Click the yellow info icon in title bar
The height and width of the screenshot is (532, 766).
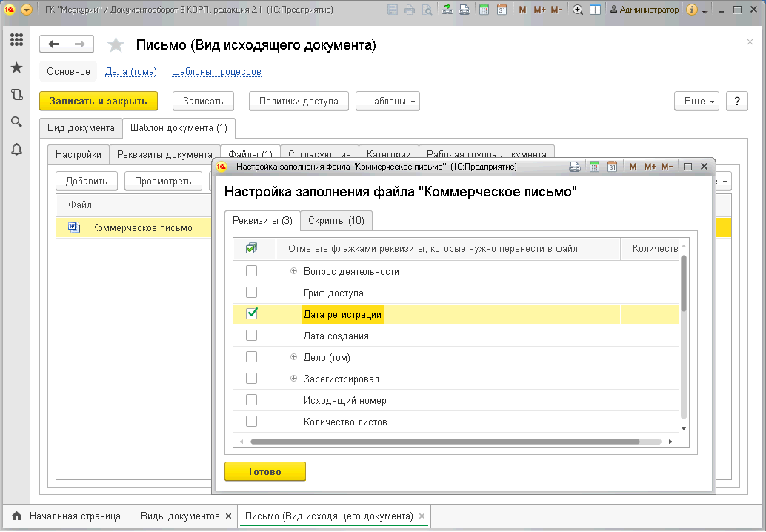(691, 10)
